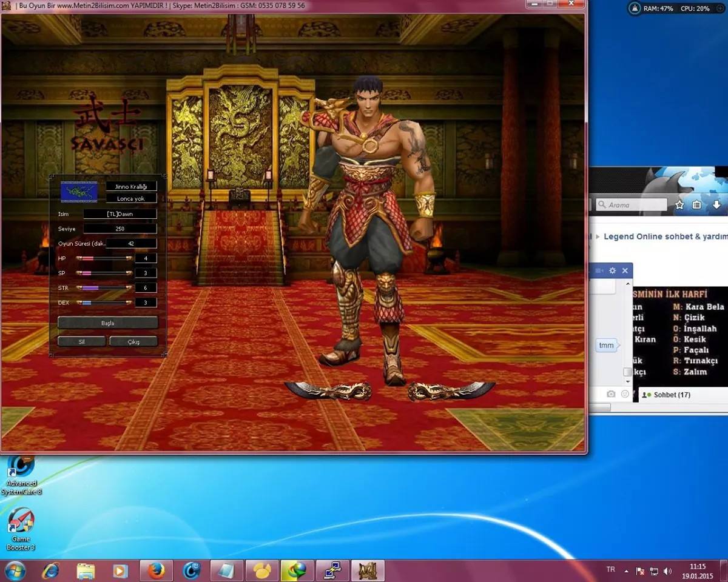Click the Başla button to start the game
The height and width of the screenshot is (582, 728).
tap(107, 323)
